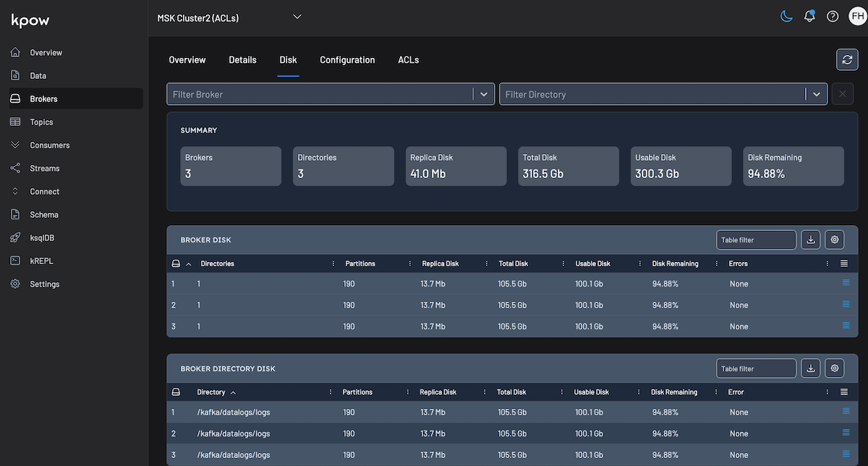Clear filters with the X button
The width and height of the screenshot is (868, 466).
842,93
